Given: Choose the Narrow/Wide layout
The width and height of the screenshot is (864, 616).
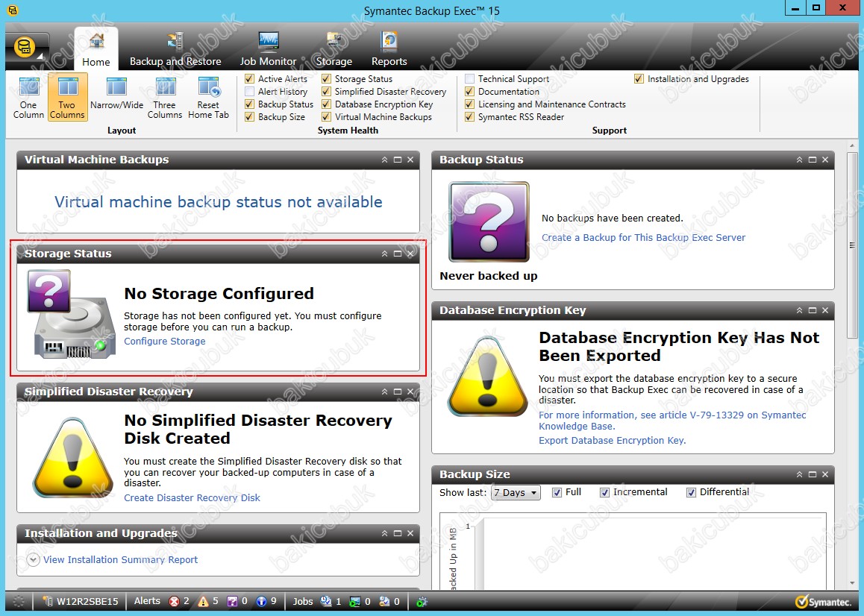Looking at the screenshot, I should click(x=117, y=94).
